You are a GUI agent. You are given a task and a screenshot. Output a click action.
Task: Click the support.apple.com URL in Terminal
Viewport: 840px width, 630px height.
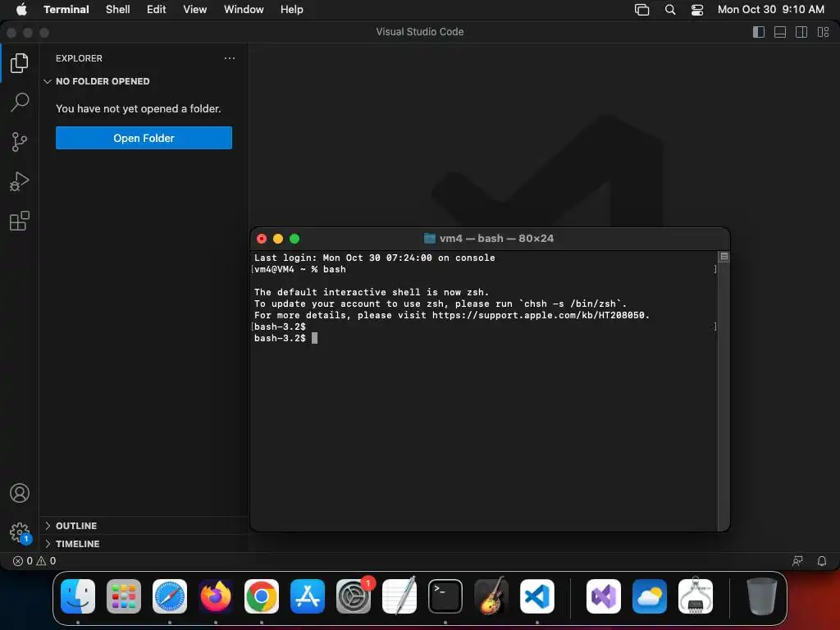540,315
